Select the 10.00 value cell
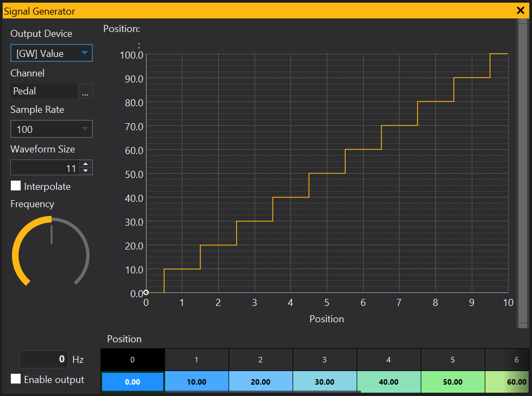This screenshot has width=532, height=396. click(197, 382)
